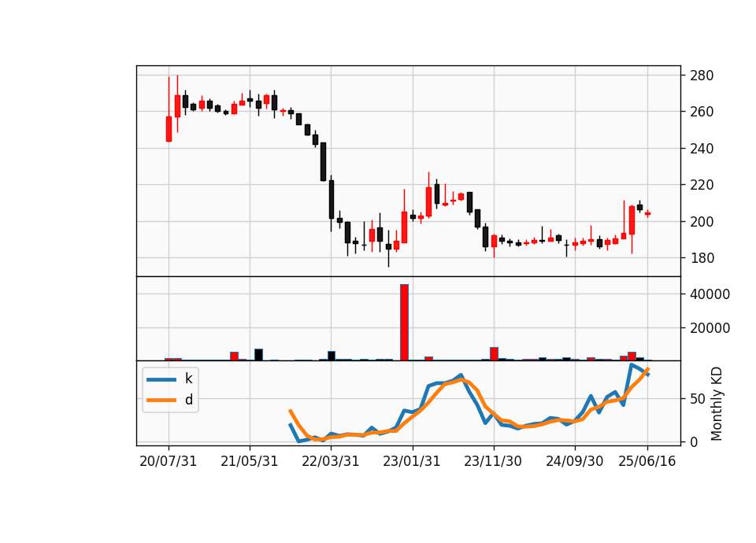This screenshot has width=756, height=543.
Task: Click the 23/11/30 date axis label
Action: [493, 461]
